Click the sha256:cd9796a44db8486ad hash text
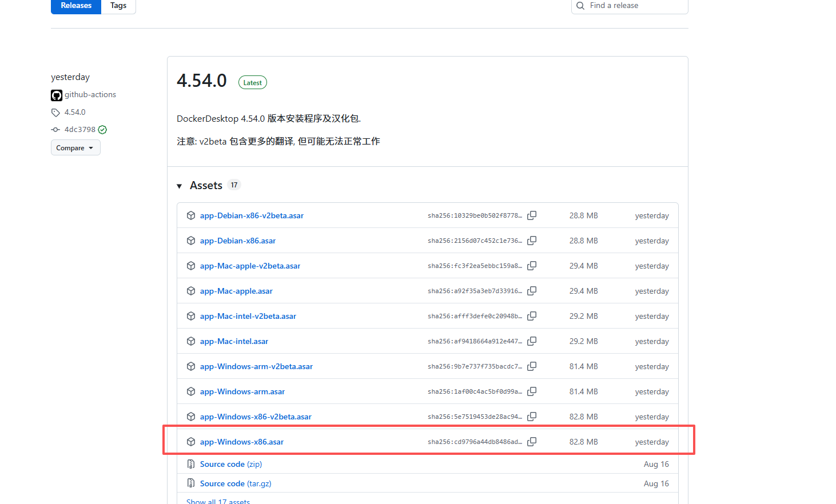 [x=475, y=442]
